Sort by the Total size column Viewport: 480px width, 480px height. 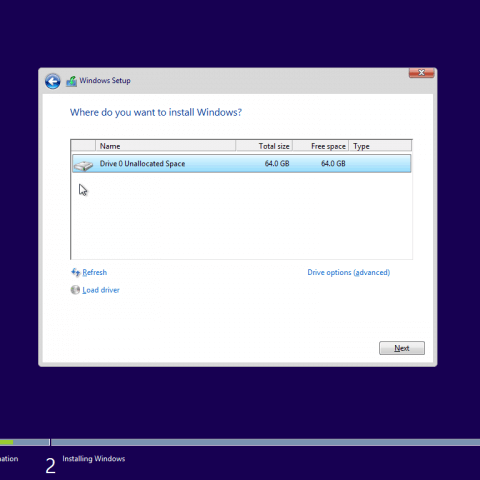tap(264, 146)
